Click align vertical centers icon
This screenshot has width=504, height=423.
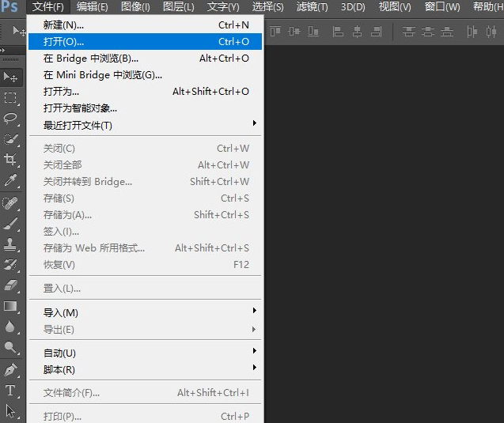pos(294,32)
